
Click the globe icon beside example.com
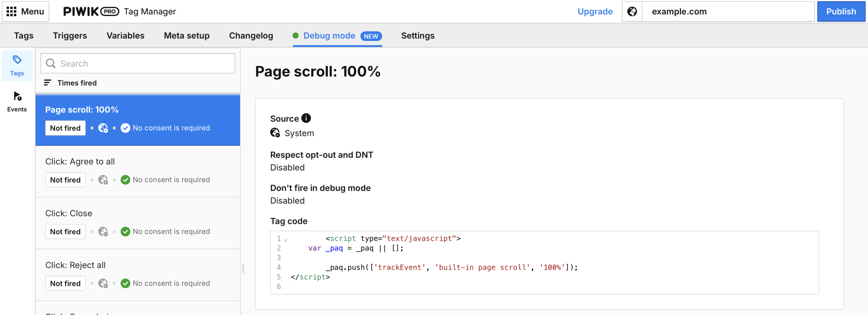coord(632,12)
